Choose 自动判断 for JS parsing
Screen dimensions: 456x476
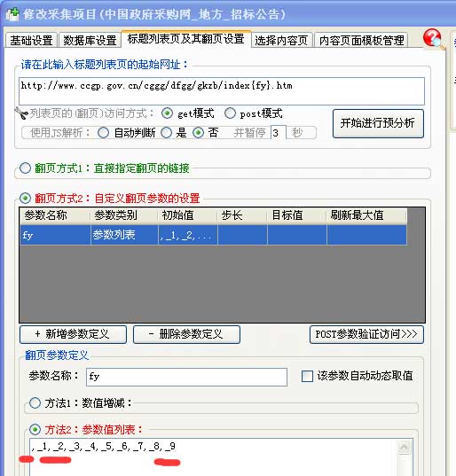(103, 133)
